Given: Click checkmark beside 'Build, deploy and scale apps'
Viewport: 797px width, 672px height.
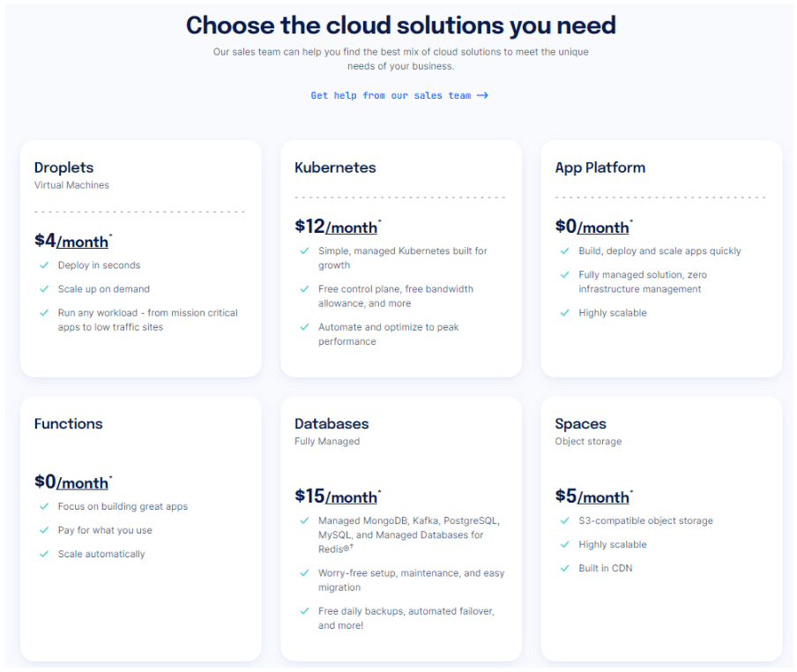Looking at the screenshot, I should 565,251.
